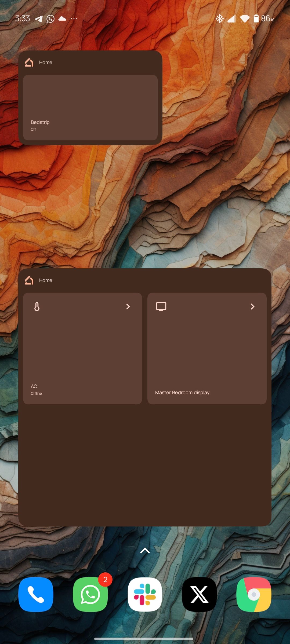
Task: Tap the Telegram notification icon in status bar
Action: 39,19
